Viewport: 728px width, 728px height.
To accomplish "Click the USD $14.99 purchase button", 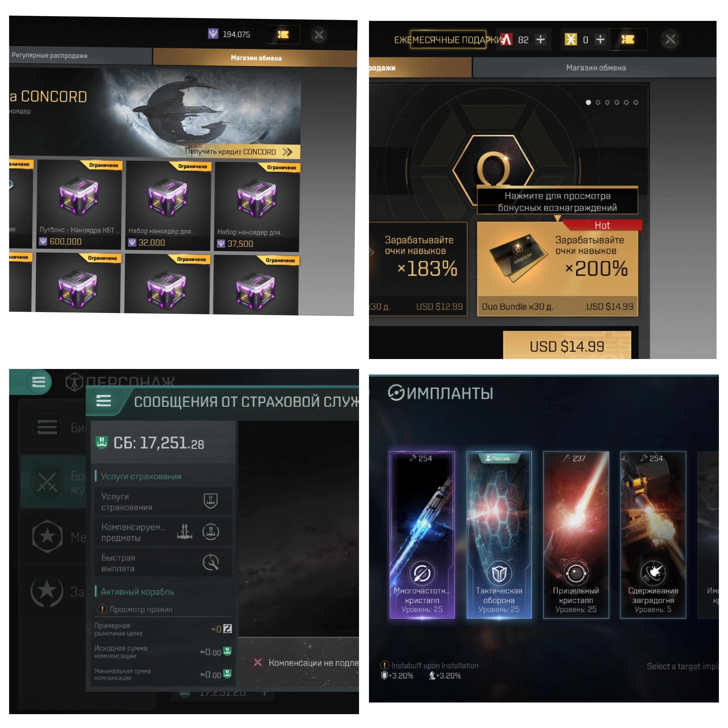I will coord(567,346).
